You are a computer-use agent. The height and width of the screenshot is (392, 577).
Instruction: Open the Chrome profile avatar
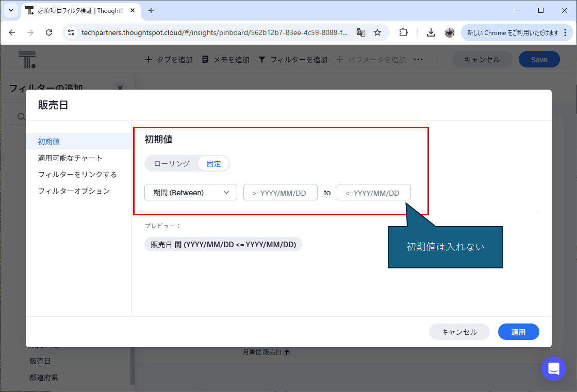pyautogui.click(x=449, y=32)
